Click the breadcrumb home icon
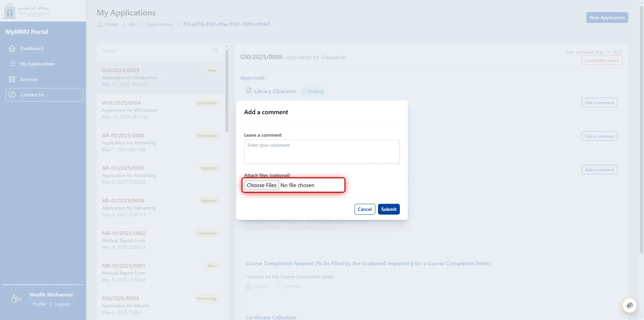The image size is (644, 320). point(100,24)
